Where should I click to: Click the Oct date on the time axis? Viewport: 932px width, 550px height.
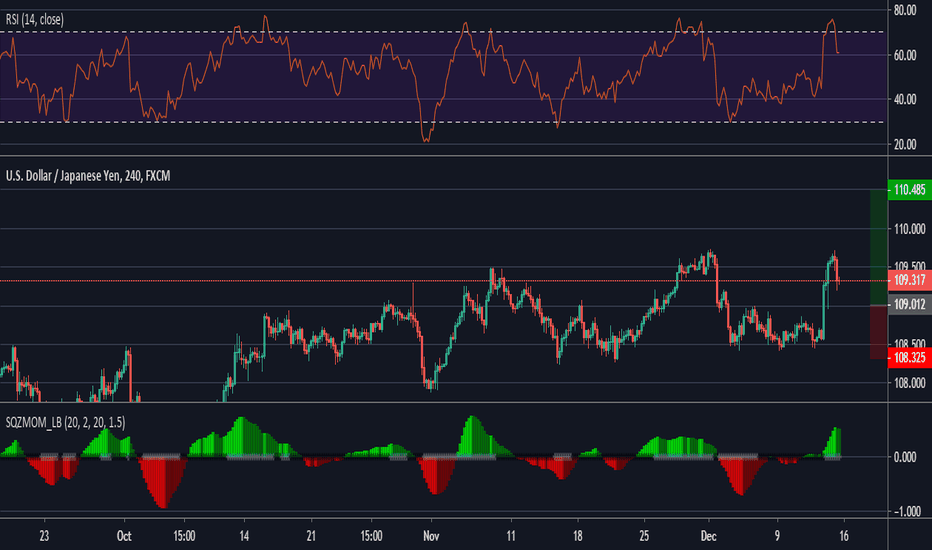124,536
